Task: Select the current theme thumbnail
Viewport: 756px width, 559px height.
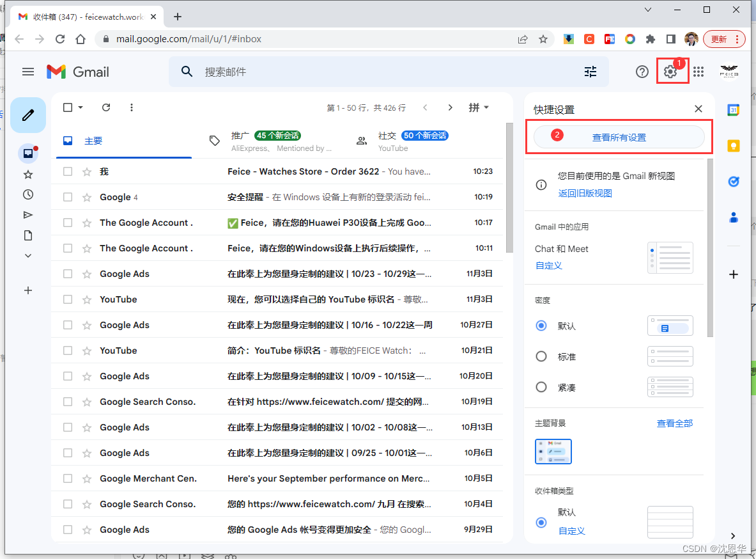Action: [x=553, y=452]
